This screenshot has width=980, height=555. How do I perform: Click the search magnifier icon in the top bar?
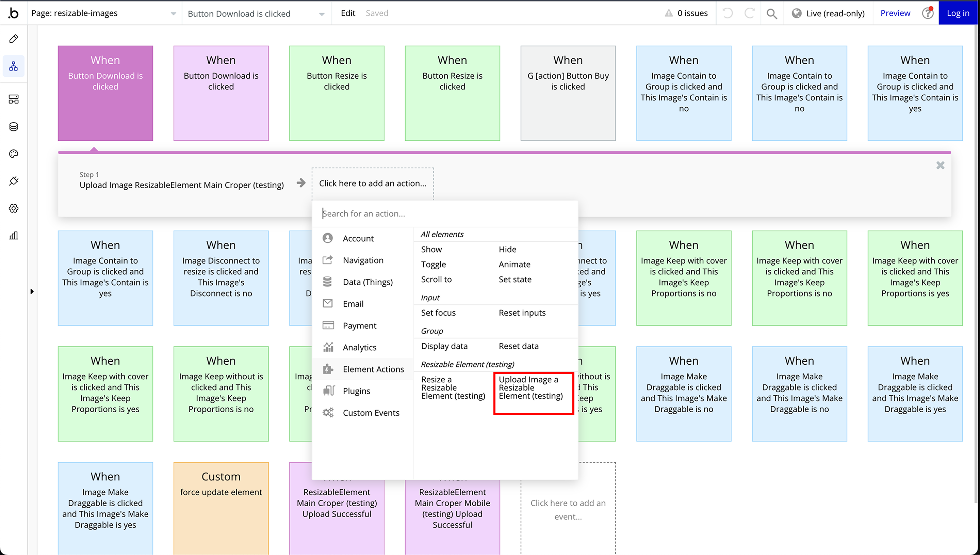(772, 14)
